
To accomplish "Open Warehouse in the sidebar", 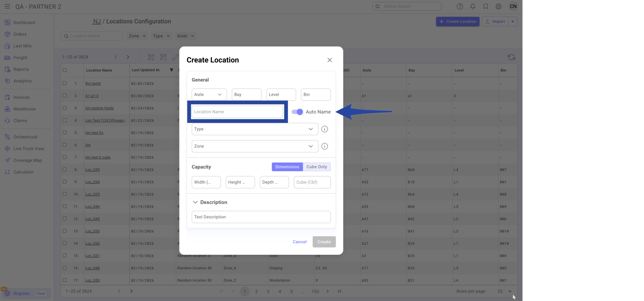I will point(24,109).
